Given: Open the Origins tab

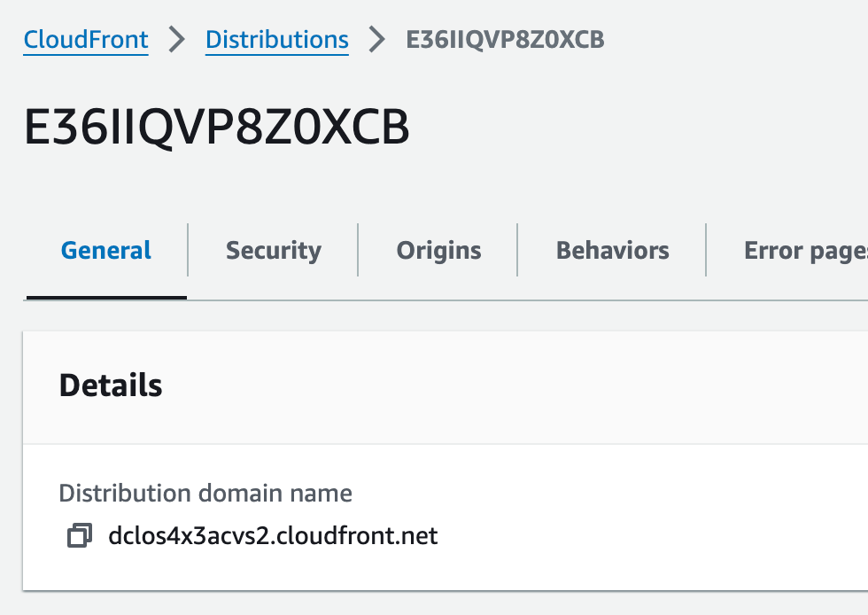Looking at the screenshot, I should click(x=438, y=251).
